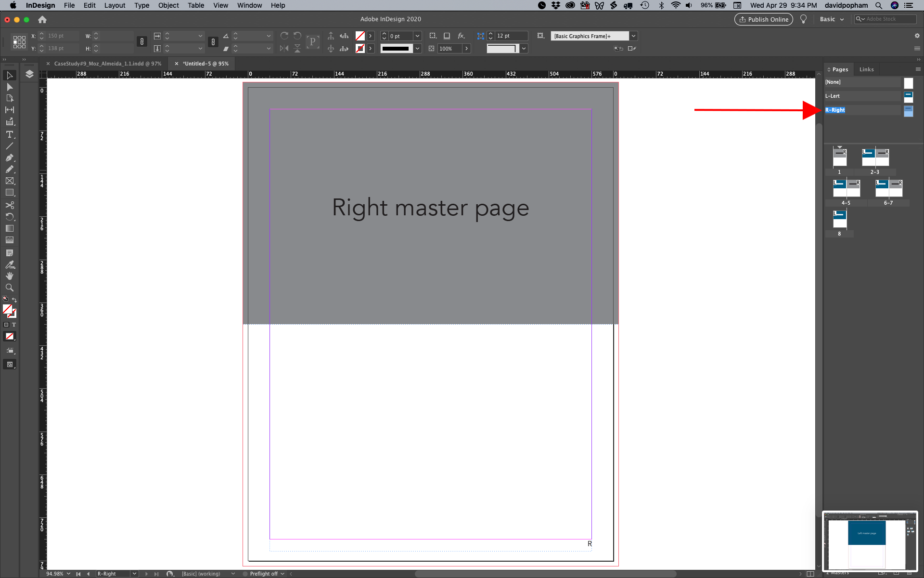Select the Eyedropper tool
This screenshot has height=578, width=924.
(10, 264)
